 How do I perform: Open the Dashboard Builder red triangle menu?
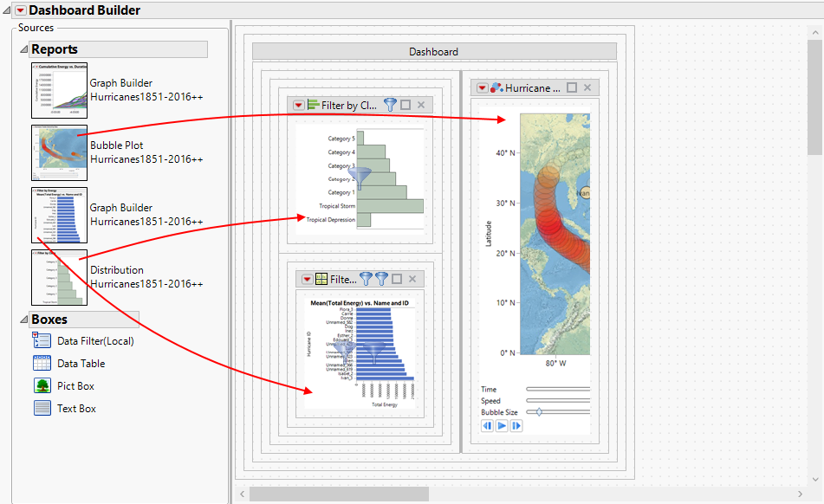[21, 10]
